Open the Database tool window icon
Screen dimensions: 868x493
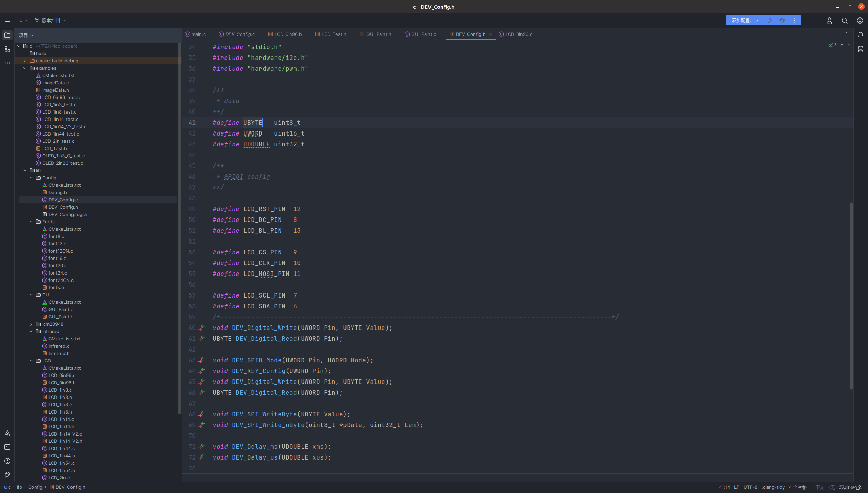(861, 49)
